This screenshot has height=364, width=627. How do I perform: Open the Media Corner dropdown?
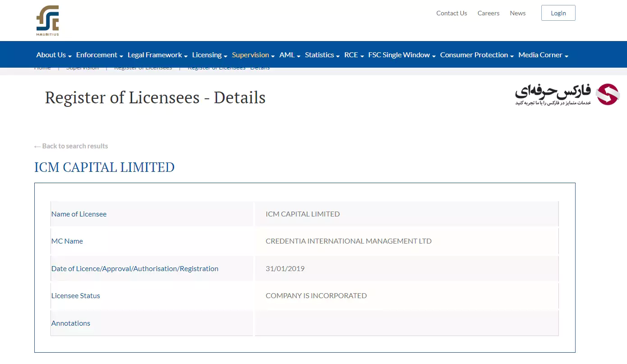[x=544, y=55]
